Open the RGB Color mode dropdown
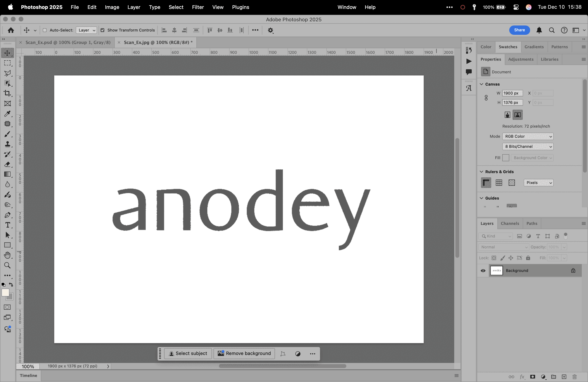This screenshot has width=588, height=382. [528, 136]
